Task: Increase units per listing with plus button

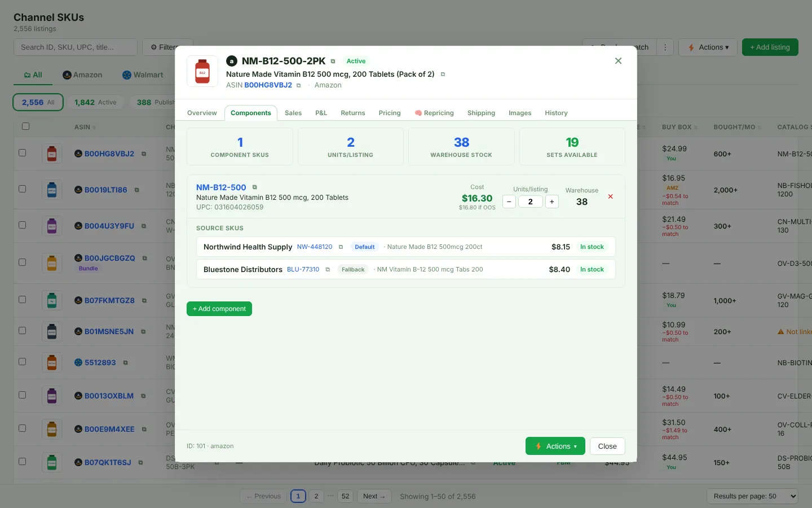Action: tap(552, 202)
